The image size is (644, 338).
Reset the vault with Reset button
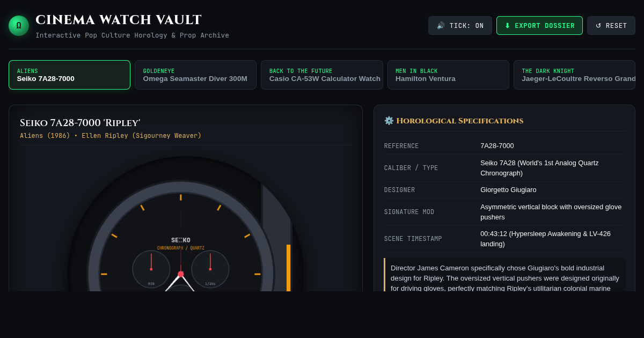click(x=611, y=26)
